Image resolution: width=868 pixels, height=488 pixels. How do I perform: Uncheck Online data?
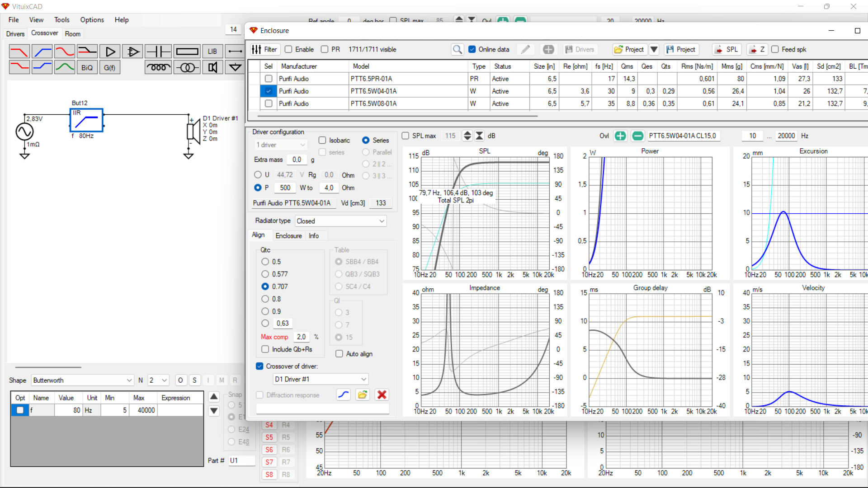click(472, 49)
